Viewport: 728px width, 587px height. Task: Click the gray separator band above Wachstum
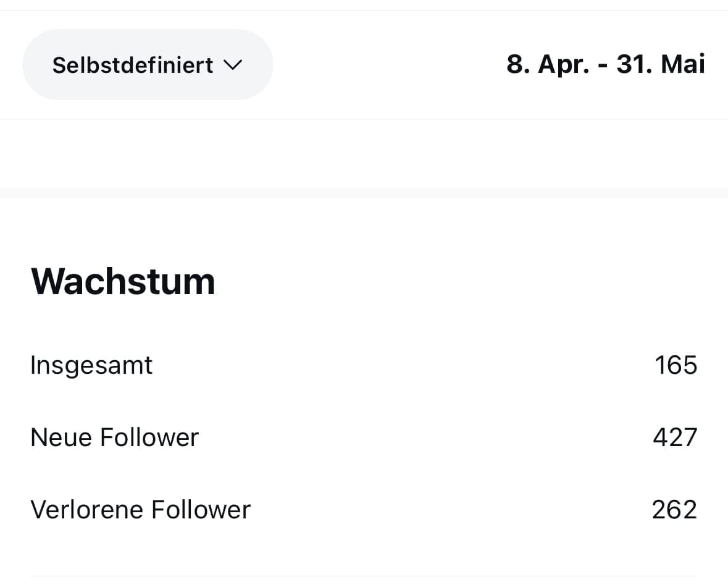364,193
